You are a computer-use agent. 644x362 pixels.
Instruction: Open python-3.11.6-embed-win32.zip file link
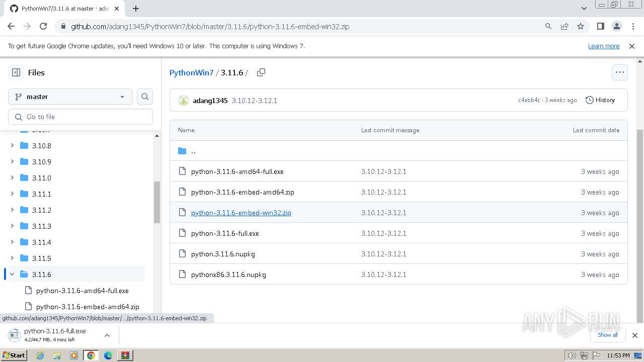[x=241, y=213]
